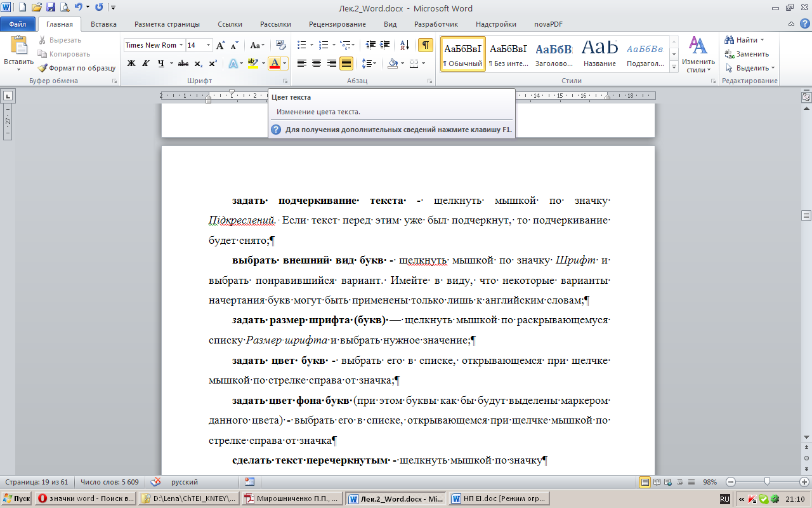The image size is (812, 508).
Task: Switch to the Вид ribbon tab
Action: coord(390,24)
